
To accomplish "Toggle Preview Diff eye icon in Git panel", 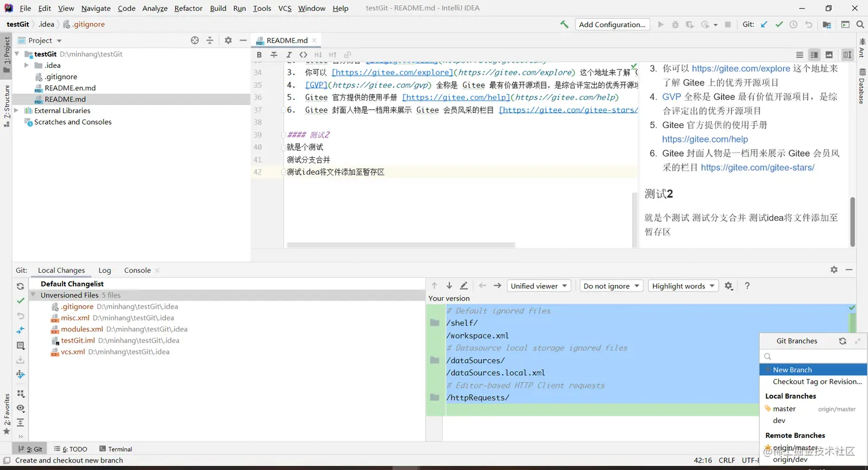I will coord(20,408).
